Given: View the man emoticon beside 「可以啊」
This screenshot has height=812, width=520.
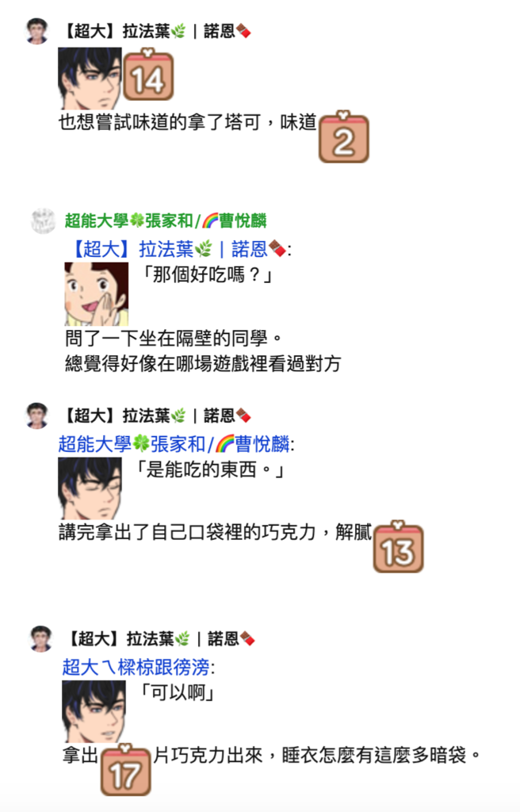Looking at the screenshot, I should (94, 711).
